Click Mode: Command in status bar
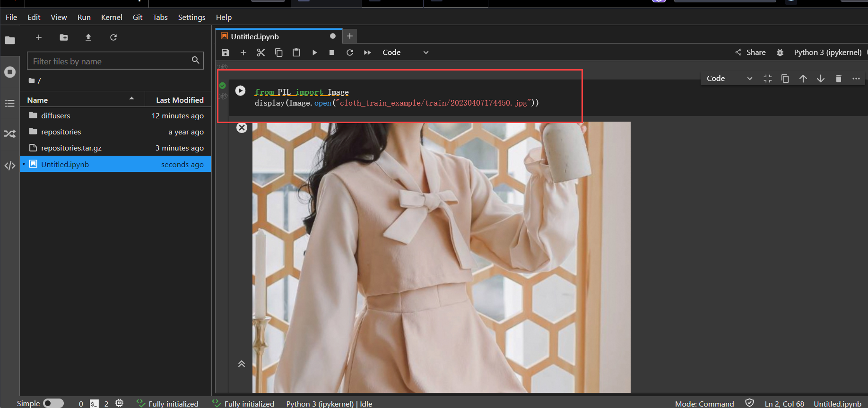Image resolution: width=868 pixels, height=408 pixels. point(704,404)
